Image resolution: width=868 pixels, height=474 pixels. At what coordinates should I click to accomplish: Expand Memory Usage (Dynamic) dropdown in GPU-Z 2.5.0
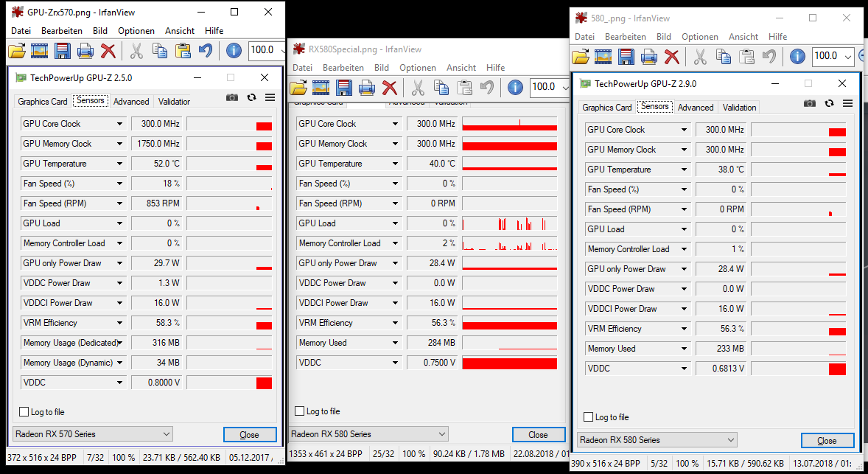pyautogui.click(x=119, y=363)
